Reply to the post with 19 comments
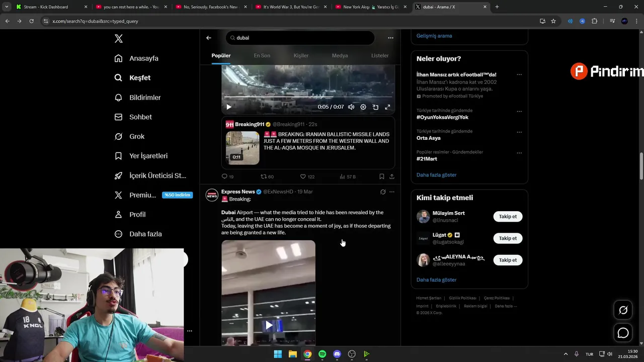Viewport: 644px width, 362px height. click(x=227, y=176)
